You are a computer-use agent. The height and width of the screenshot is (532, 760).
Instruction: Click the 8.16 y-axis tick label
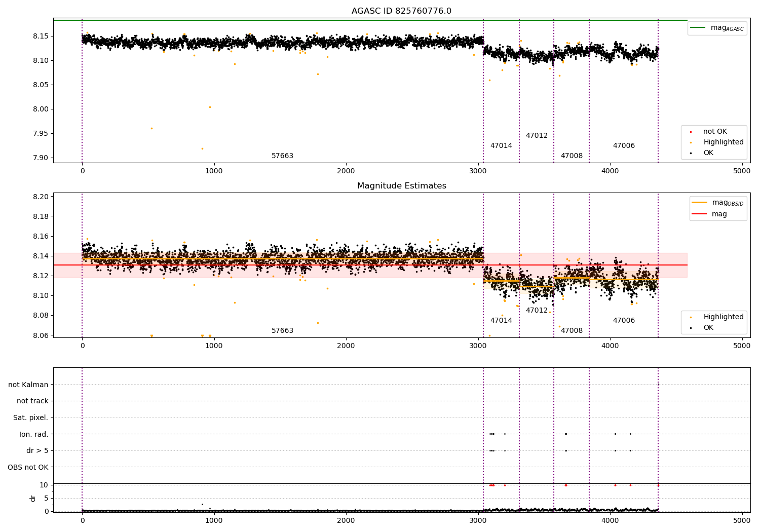click(x=41, y=237)
